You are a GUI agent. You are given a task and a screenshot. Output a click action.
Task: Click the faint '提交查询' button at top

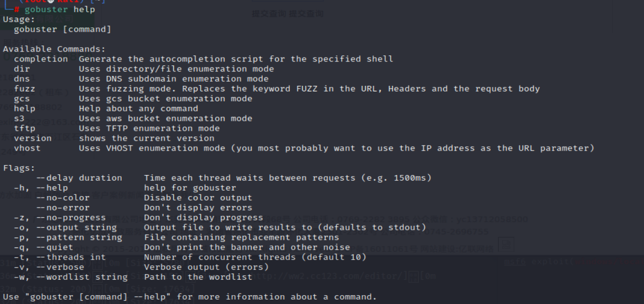(x=288, y=13)
